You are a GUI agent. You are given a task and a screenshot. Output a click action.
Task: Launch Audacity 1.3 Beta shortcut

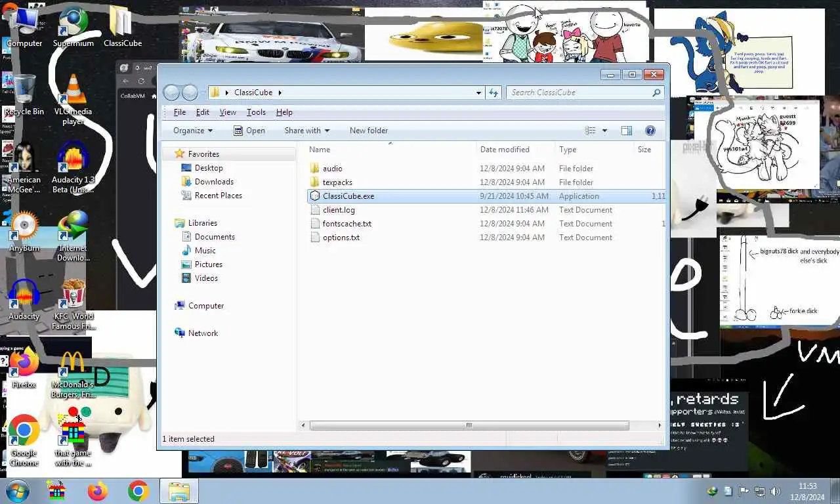point(73,168)
